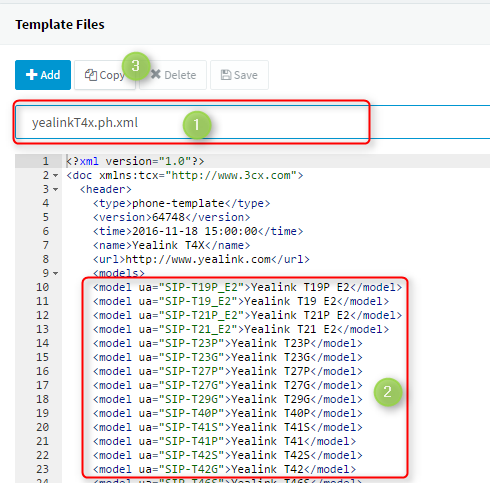Click the Yealink T29G model line

[x=228, y=399]
